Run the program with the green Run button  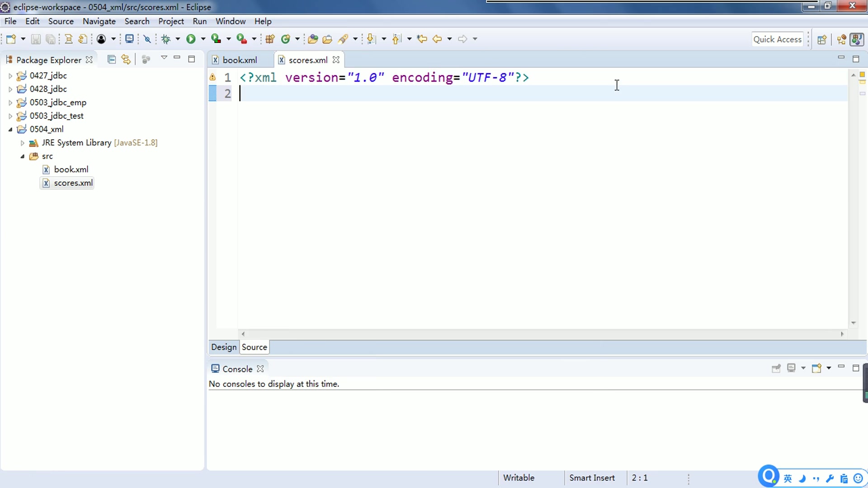(191, 39)
